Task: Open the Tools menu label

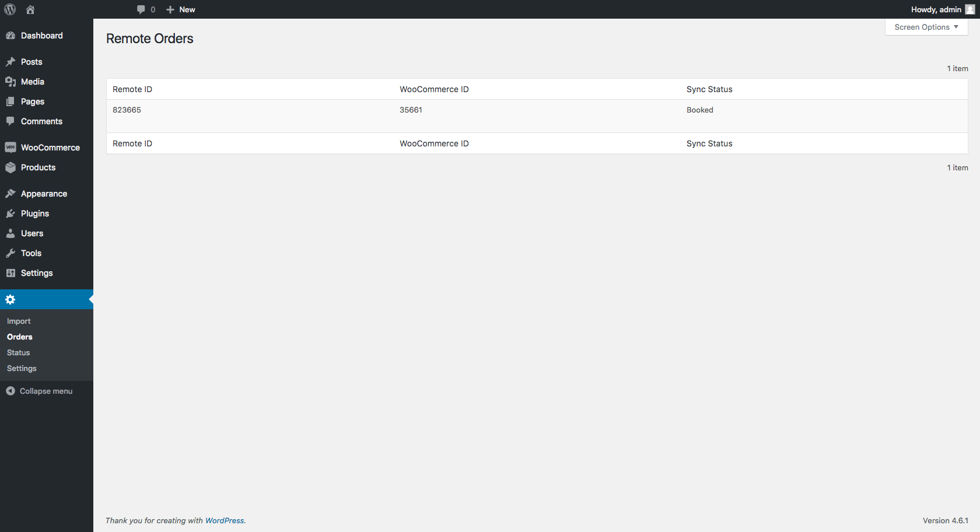Action: click(31, 253)
